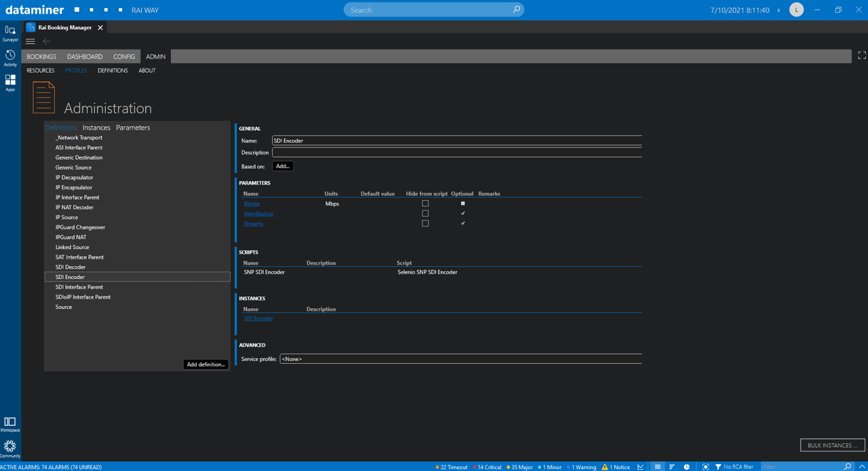The height and width of the screenshot is (471, 868).
Task: Open the Bitrate parameter link
Action: pyautogui.click(x=252, y=204)
